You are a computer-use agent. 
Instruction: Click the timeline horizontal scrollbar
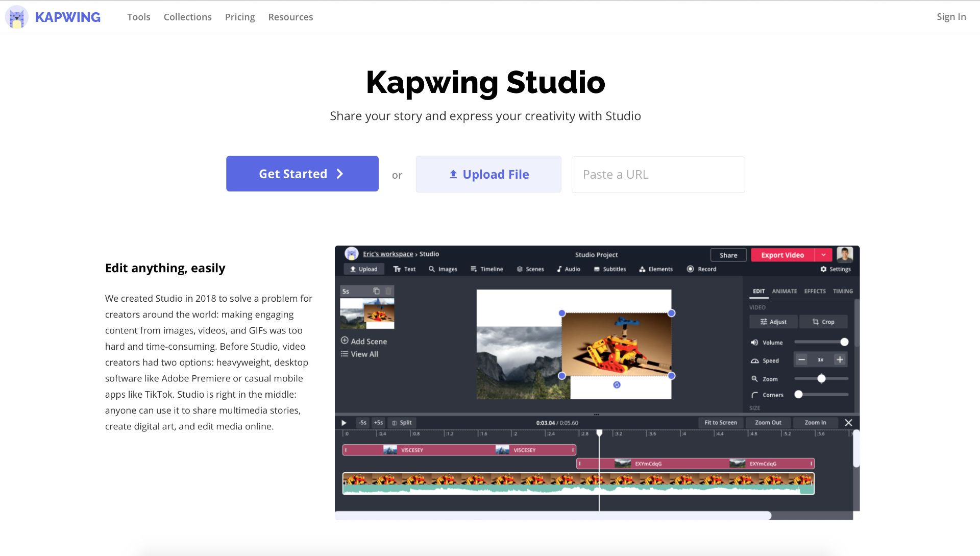[x=553, y=516]
